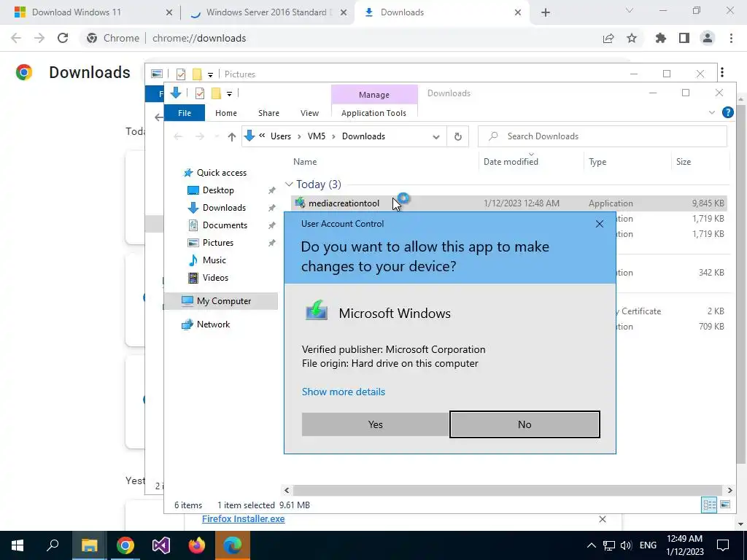This screenshot has height=560, width=747.
Task: Show hidden system tray icons
Action: [x=591, y=545]
